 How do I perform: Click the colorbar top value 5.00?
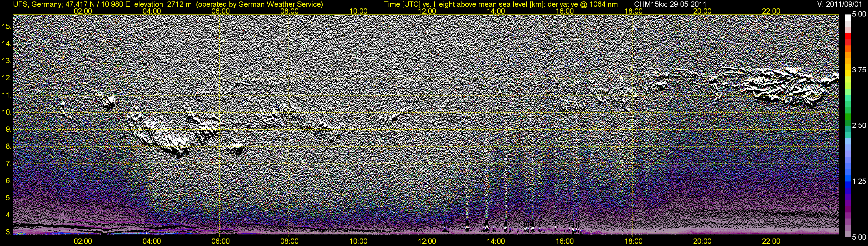[x=859, y=14]
